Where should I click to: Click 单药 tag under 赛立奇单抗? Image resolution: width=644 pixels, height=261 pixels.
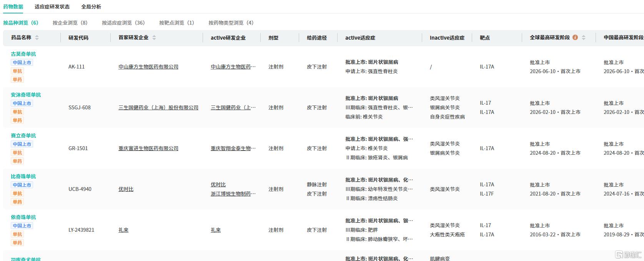pyautogui.click(x=17, y=161)
